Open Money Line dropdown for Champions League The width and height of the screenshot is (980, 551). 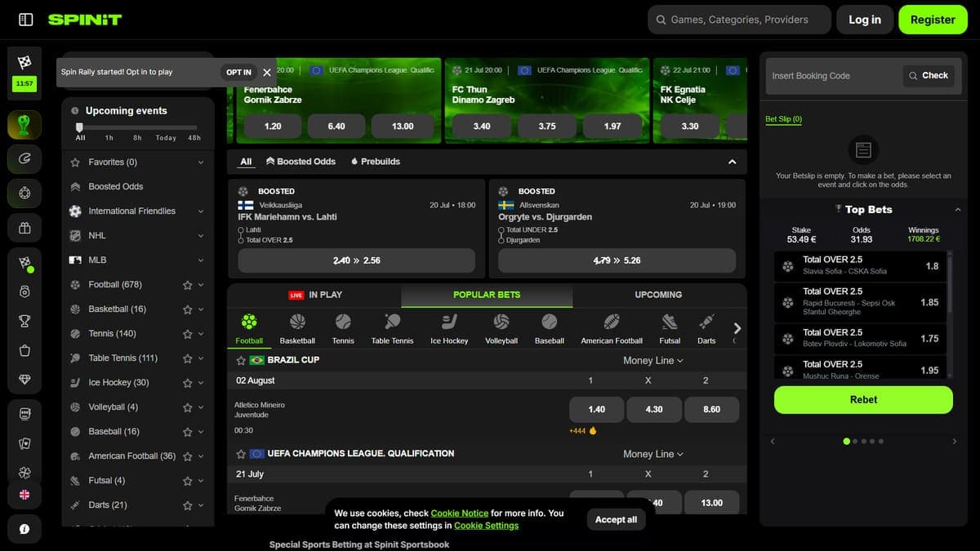point(653,454)
